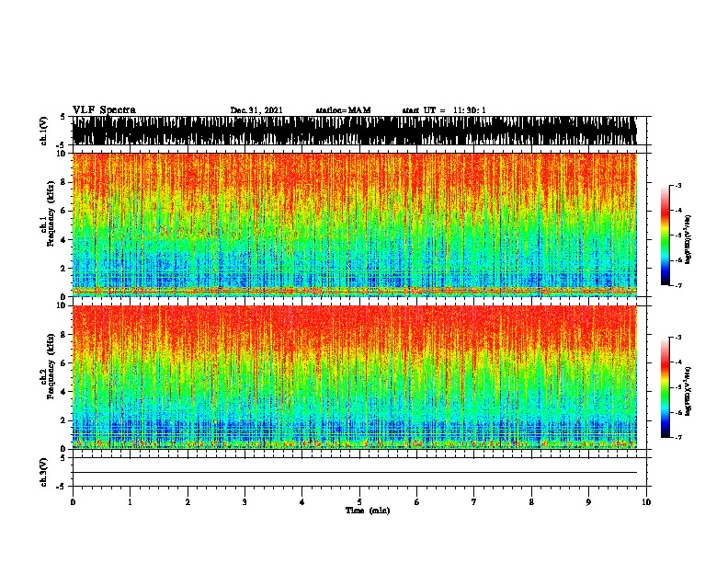Click time axis tick label 9
Viewport: 728px width, 563px height.
pyautogui.click(x=588, y=502)
